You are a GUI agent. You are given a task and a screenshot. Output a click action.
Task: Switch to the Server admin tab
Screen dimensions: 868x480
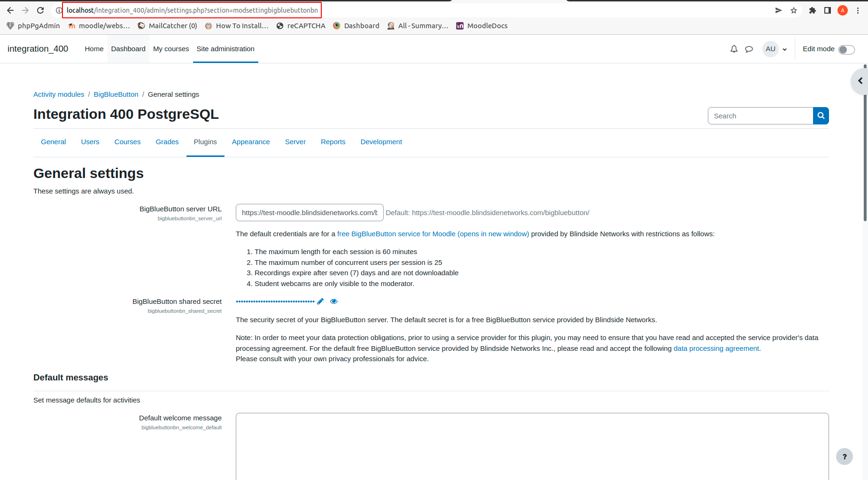click(x=295, y=142)
